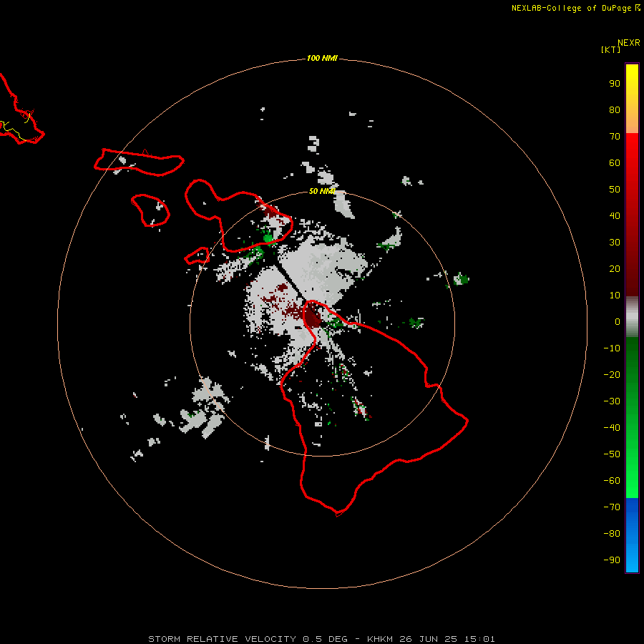644x644 pixels.
Task: Click the 100 NMI range ring label
Action: tap(322, 59)
